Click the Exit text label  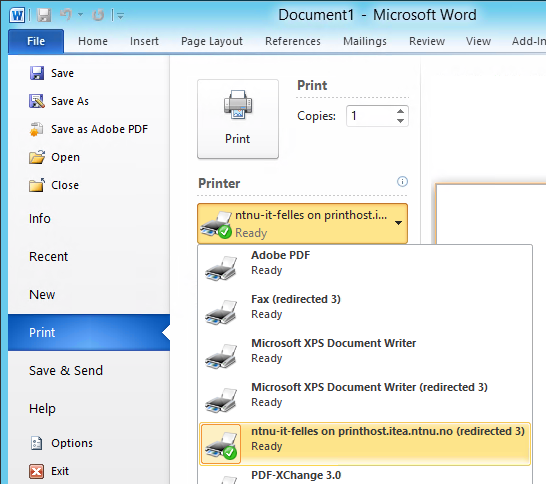60,471
